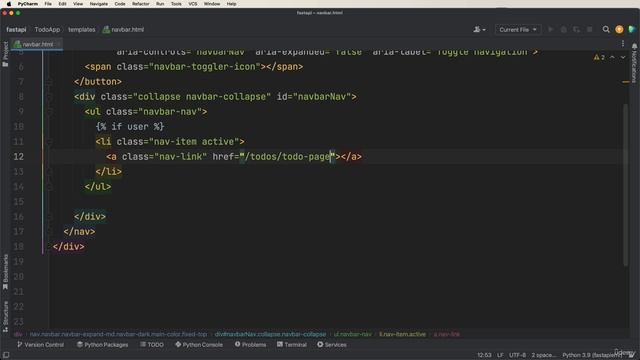
Task: Click the Debug icon
Action: pos(564,29)
